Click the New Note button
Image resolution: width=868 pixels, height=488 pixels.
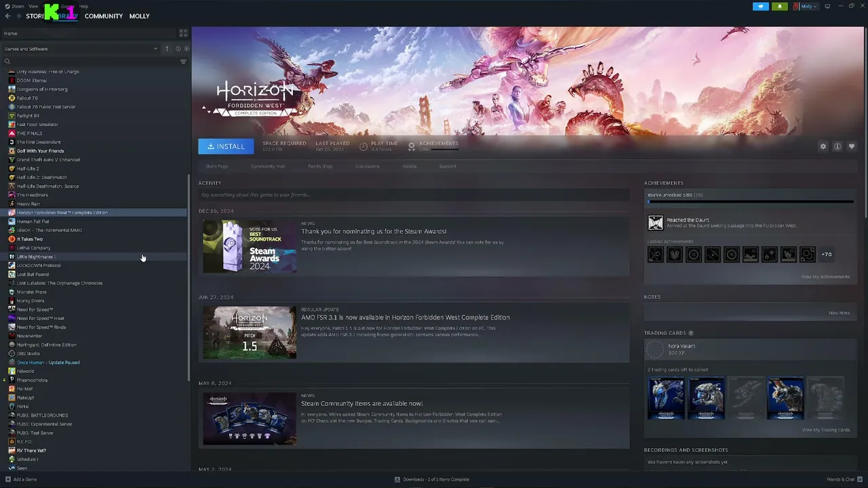tap(839, 313)
